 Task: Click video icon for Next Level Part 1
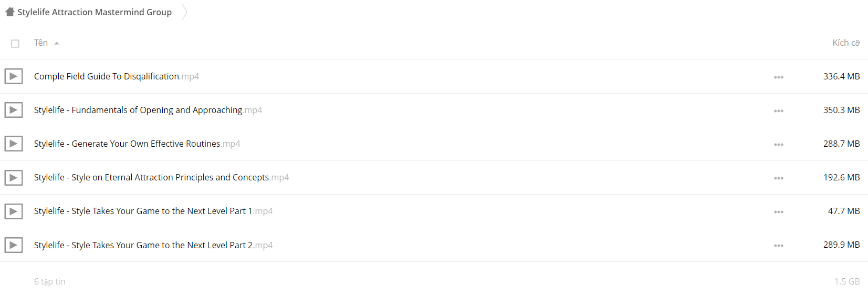coord(14,211)
